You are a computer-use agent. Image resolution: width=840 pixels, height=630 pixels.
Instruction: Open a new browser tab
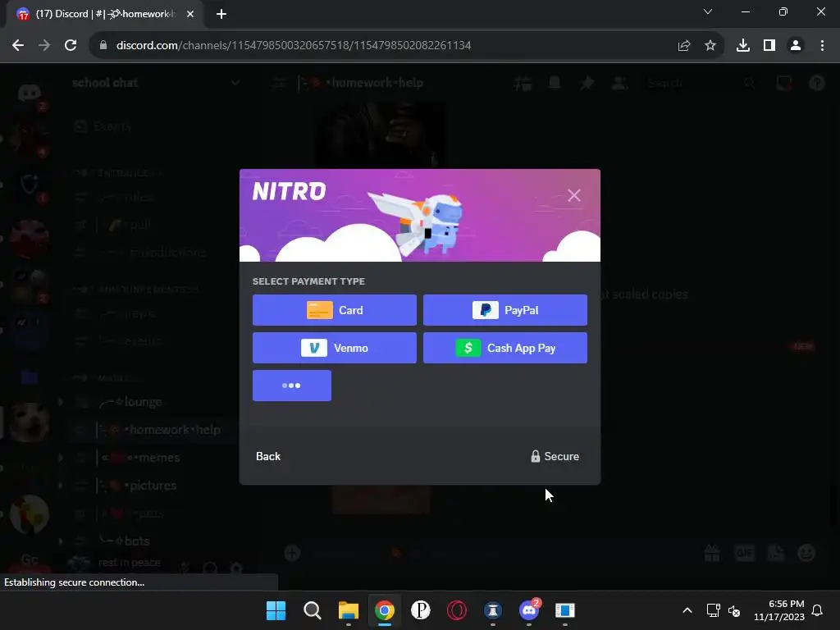(221, 15)
